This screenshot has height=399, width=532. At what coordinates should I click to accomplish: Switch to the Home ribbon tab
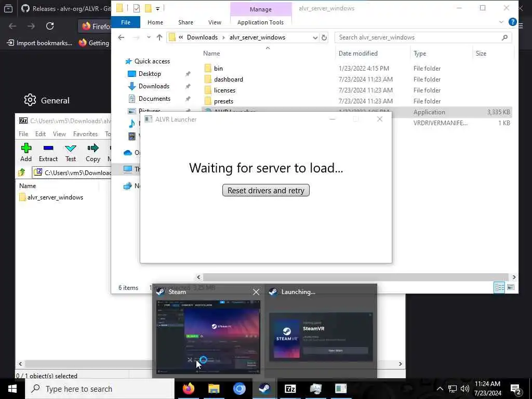pos(155,22)
